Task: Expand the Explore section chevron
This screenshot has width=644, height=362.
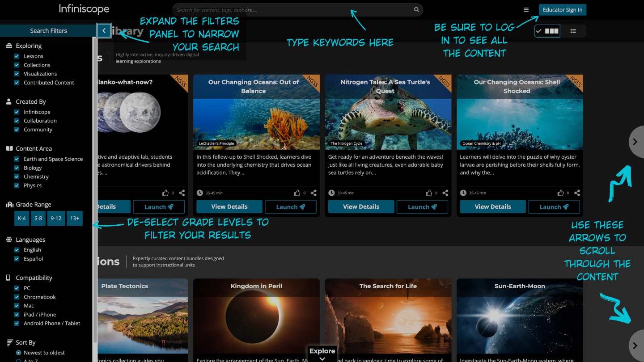Action: pyautogui.click(x=322, y=358)
